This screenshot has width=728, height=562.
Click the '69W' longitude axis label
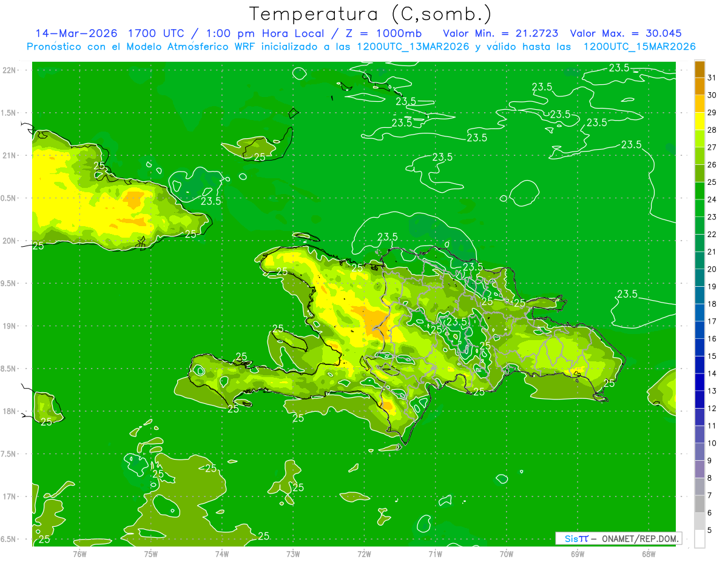[x=578, y=553]
